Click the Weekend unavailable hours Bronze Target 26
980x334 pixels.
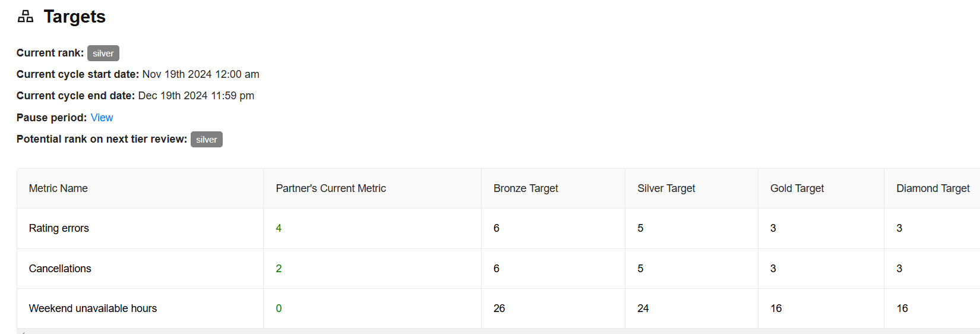tap(499, 308)
